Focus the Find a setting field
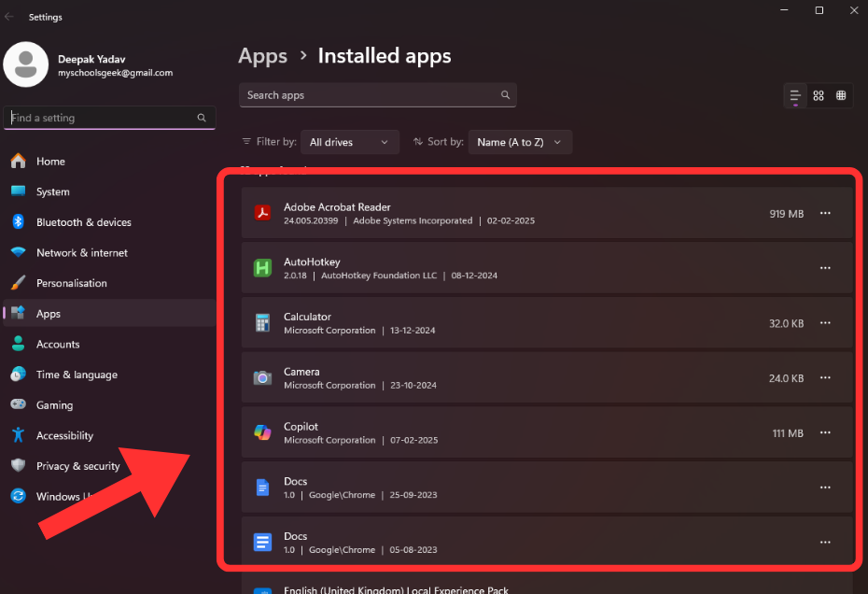Screen dimensions: 868x594 click(109, 118)
